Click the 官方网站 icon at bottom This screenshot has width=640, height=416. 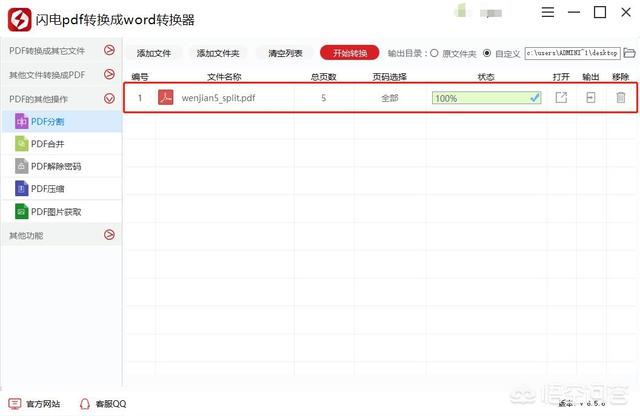15,404
